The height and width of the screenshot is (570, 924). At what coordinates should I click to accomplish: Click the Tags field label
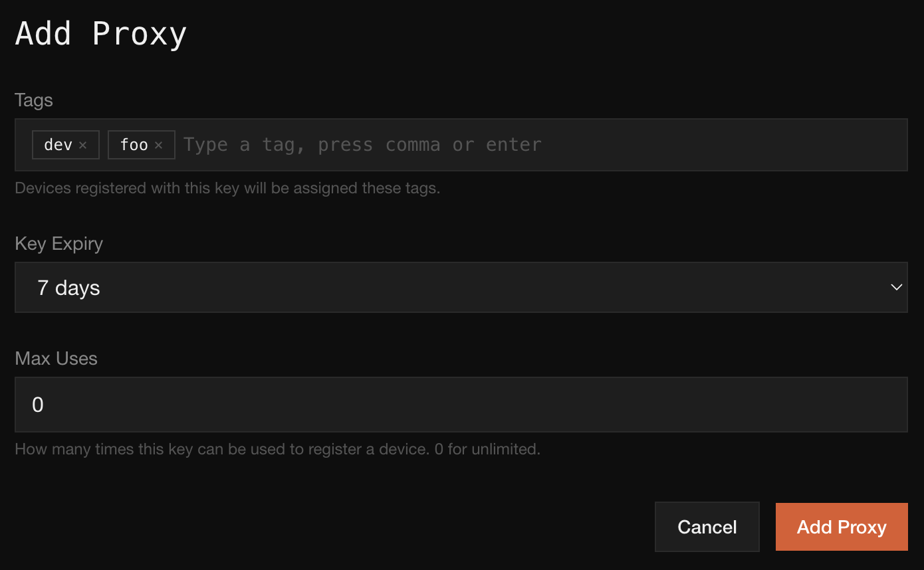click(x=34, y=100)
